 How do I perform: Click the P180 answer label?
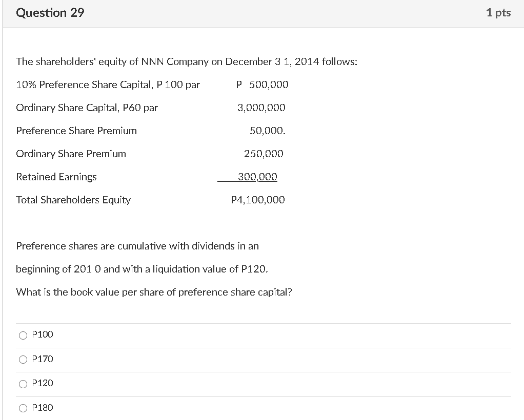point(43,407)
